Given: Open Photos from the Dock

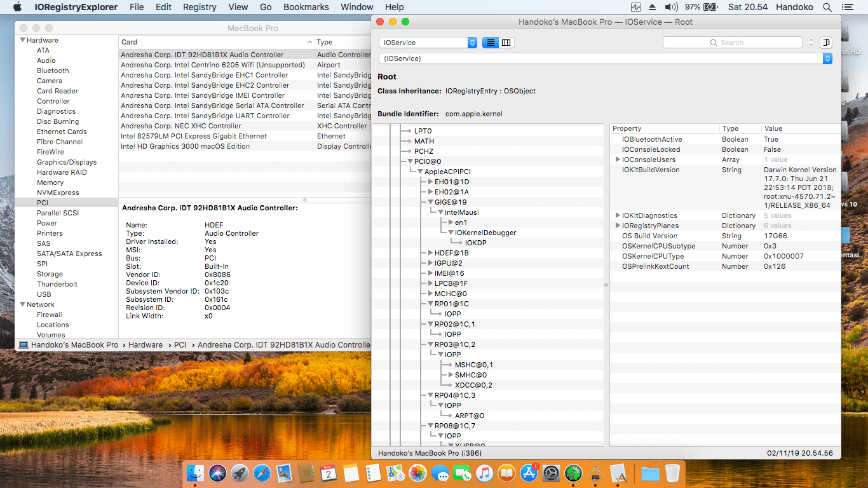Looking at the screenshot, I should pos(417,473).
